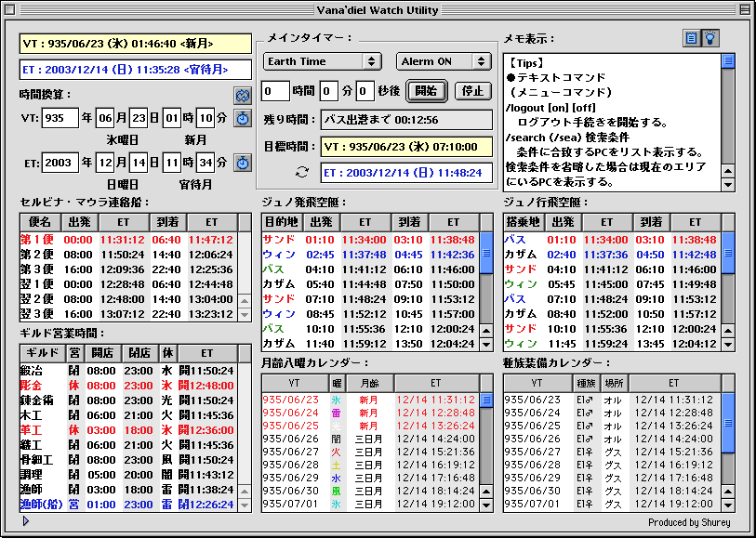
Task: Click the 便名 column header
Action: point(41,222)
